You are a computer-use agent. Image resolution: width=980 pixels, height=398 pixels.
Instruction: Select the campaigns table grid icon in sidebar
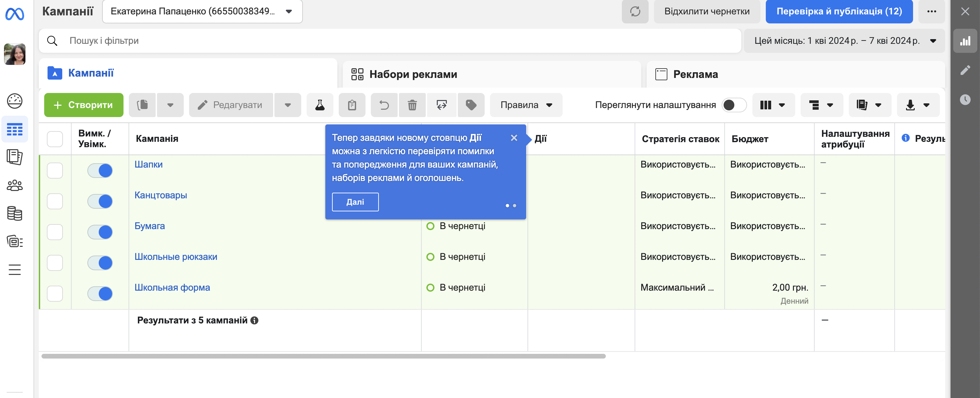point(15,130)
